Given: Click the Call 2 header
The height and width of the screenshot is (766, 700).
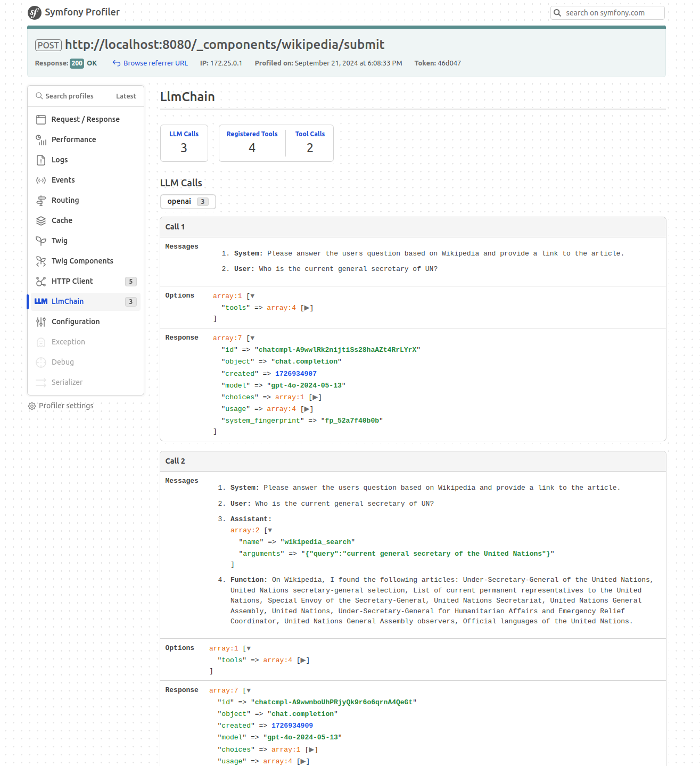Looking at the screenshot, I should (x=413, y=461).
